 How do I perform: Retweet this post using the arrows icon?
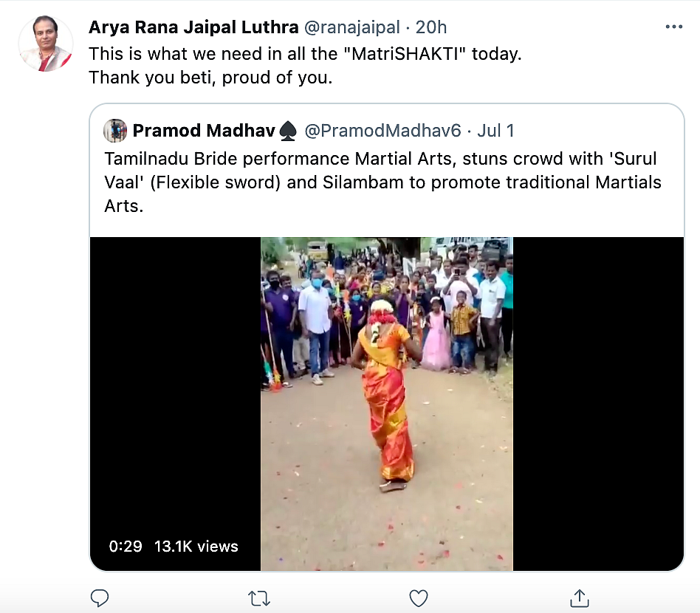pos(259,597)
